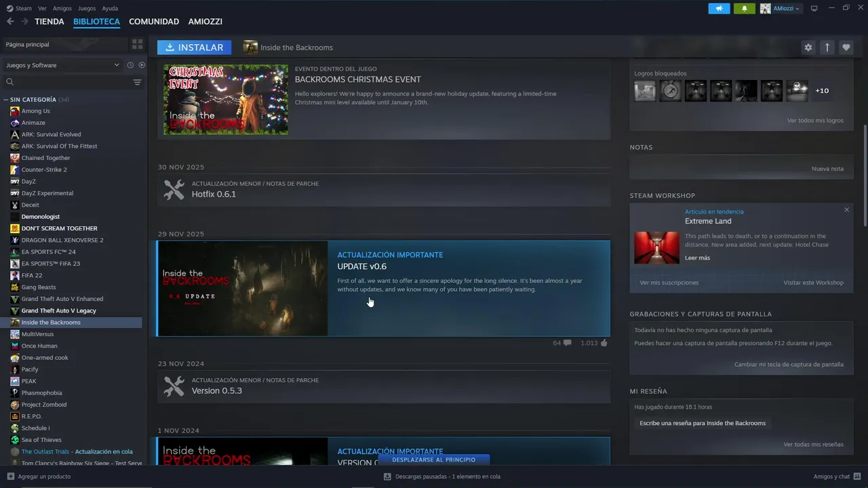
Task: Add game to favorites with heart icon
Action: [846, 47]
